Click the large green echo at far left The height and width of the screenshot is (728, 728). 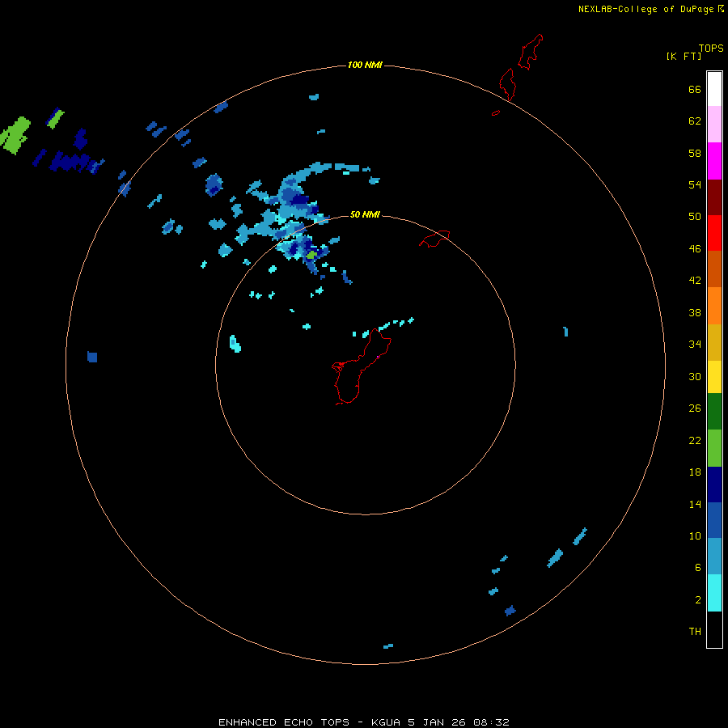point(15,135)
